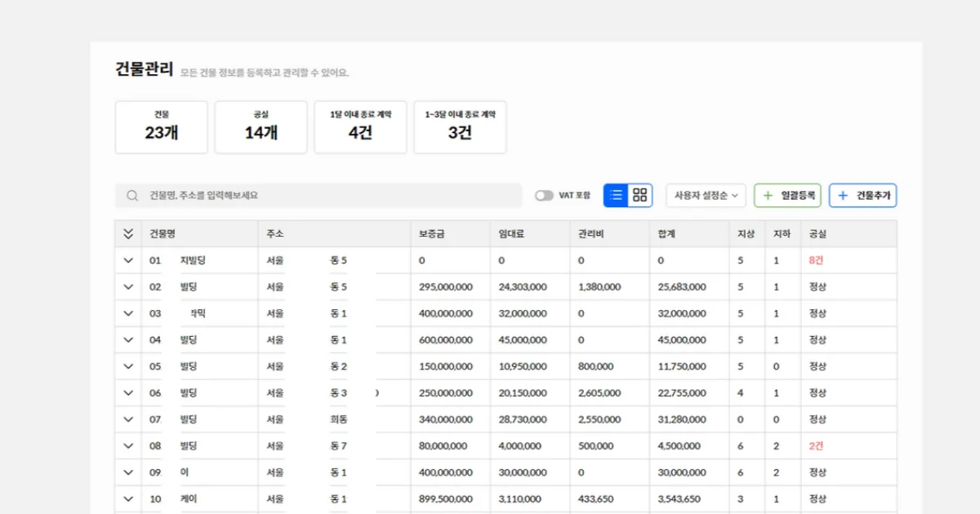
Task: Expand row 05 building details
Action: point(127,366)
